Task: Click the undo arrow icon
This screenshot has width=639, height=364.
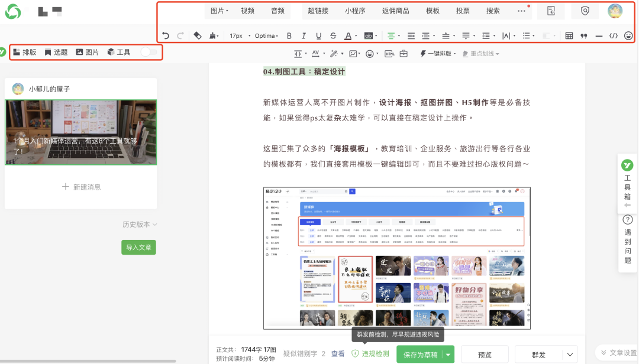Action: (166, 36)
